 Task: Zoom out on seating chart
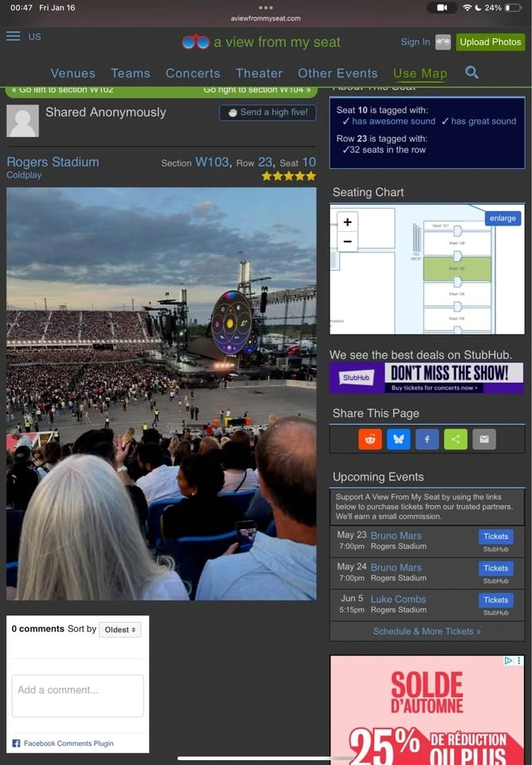[x=347, y=241]
